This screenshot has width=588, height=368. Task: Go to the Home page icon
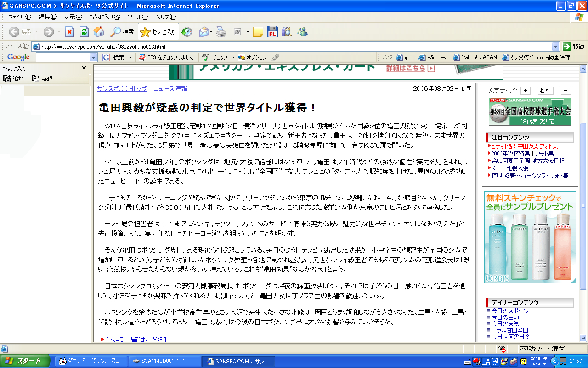pos(98,32)
